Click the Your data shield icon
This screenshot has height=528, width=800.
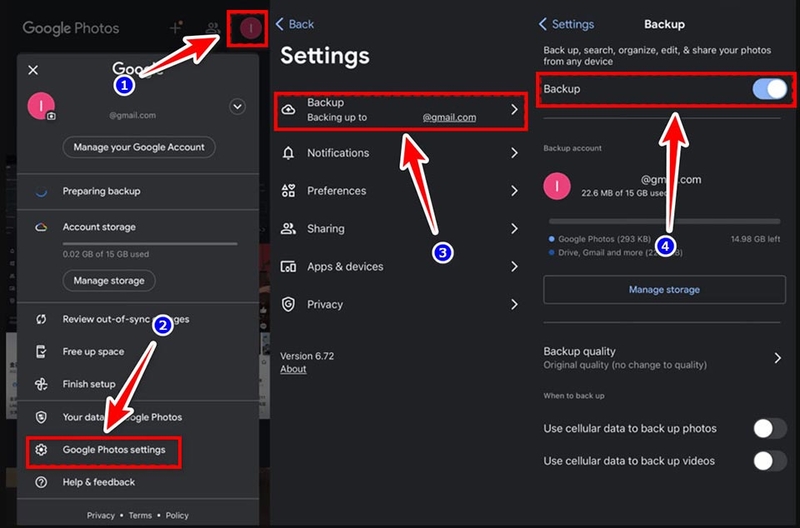coord(41,417)
